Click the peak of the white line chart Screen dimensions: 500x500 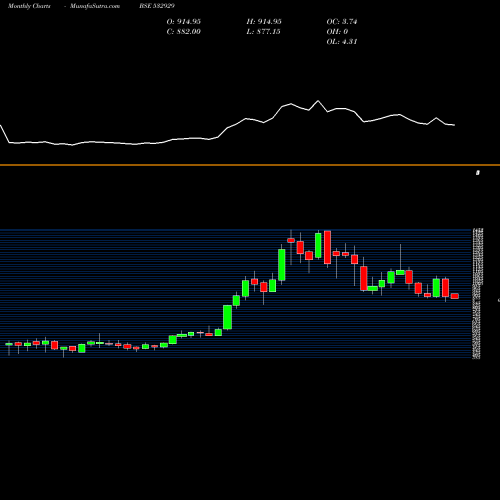click(318, 101)
